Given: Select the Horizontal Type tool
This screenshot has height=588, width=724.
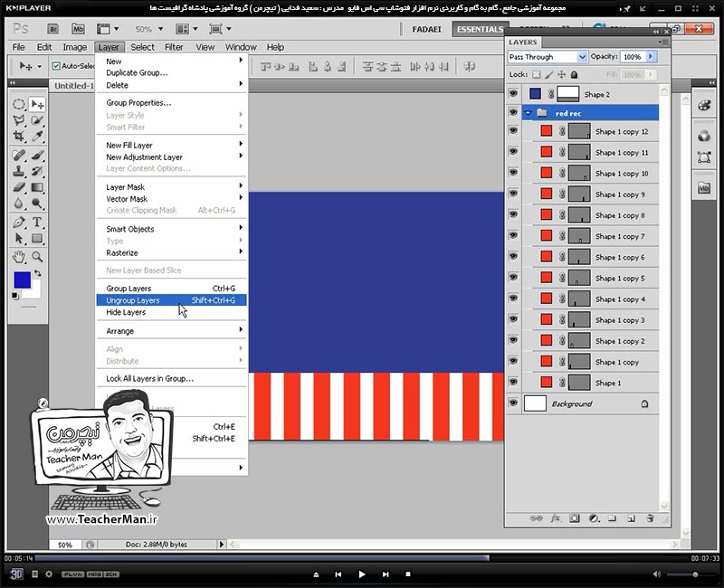Looking at the screenshot, I should tap(37, 223).
